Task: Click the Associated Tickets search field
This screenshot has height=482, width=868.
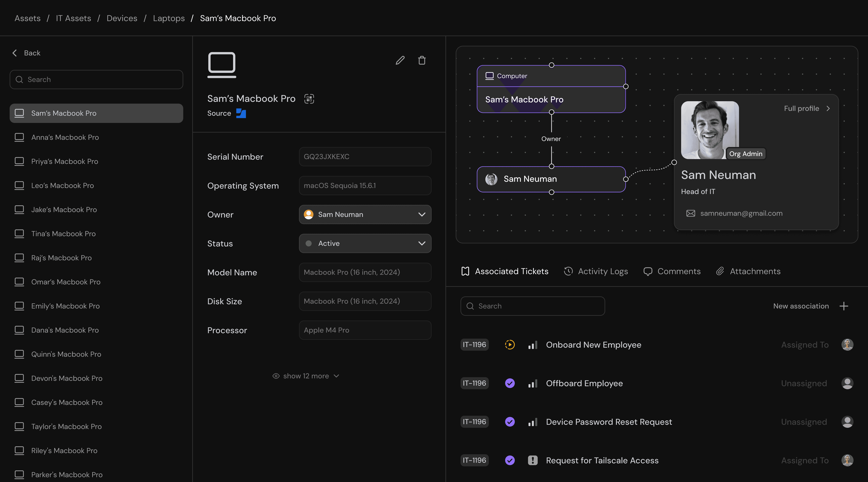Action: point(532,306)
